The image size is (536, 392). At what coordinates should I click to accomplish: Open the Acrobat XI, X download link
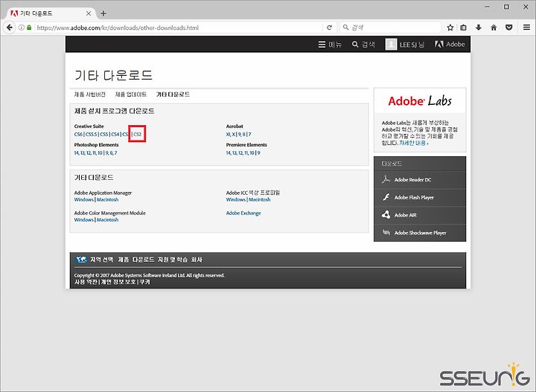pyautogui.click(x=231, y=134)
